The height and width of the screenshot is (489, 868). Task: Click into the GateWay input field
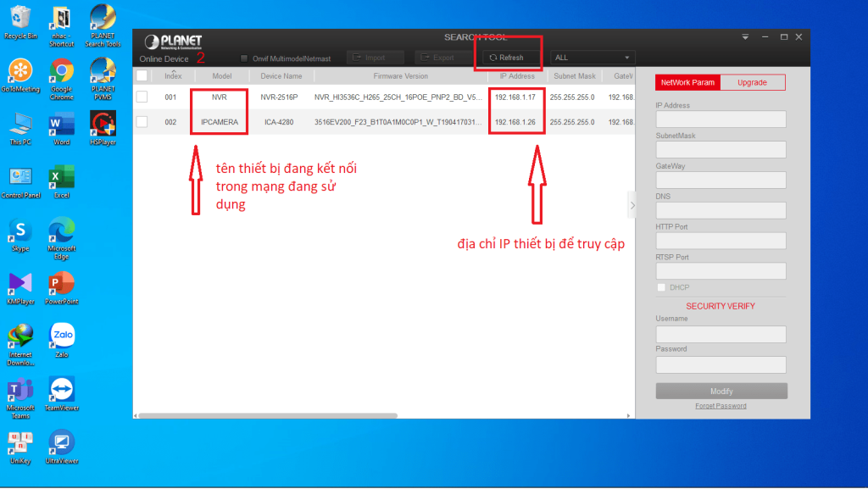click(721, 180)
